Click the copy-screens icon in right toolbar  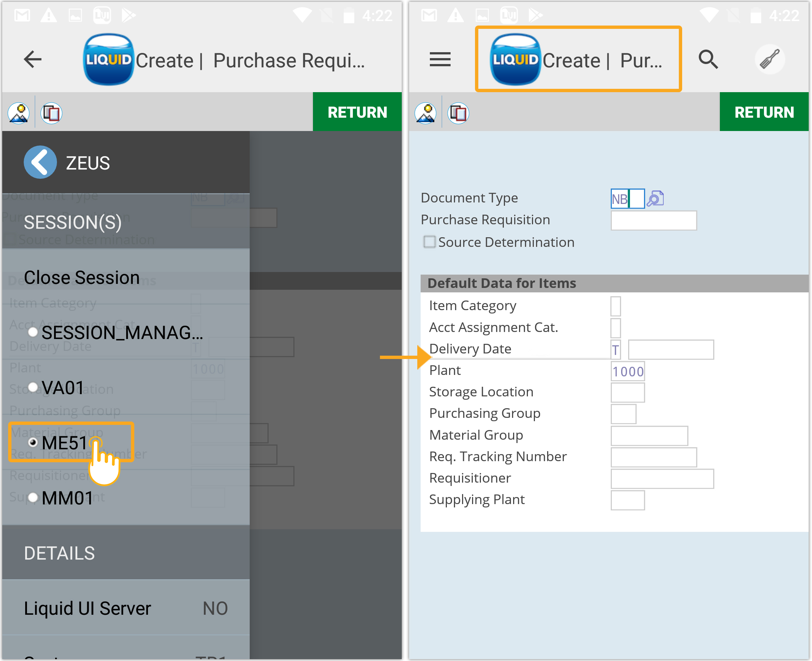pyautogui.click(x=458, y=113)
